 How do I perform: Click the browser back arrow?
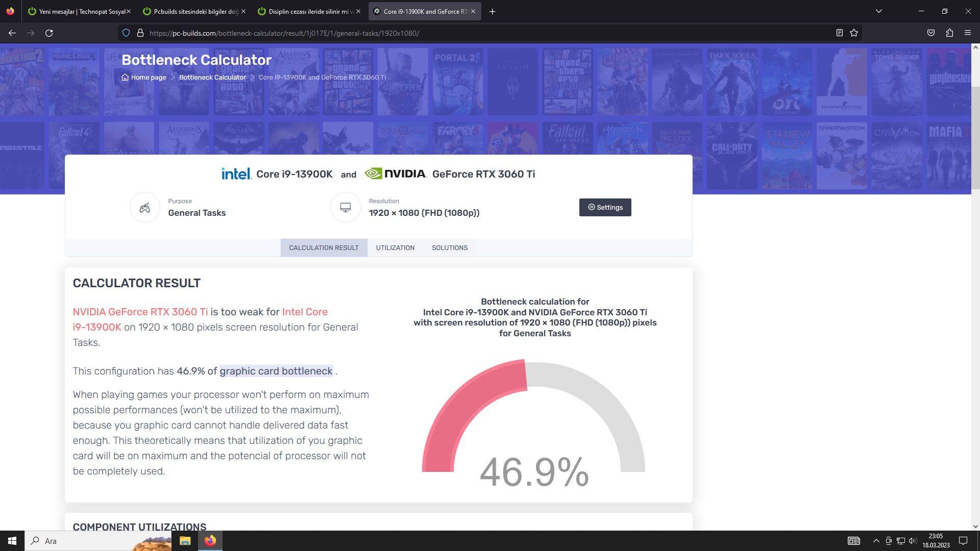[x=12, y=33]
